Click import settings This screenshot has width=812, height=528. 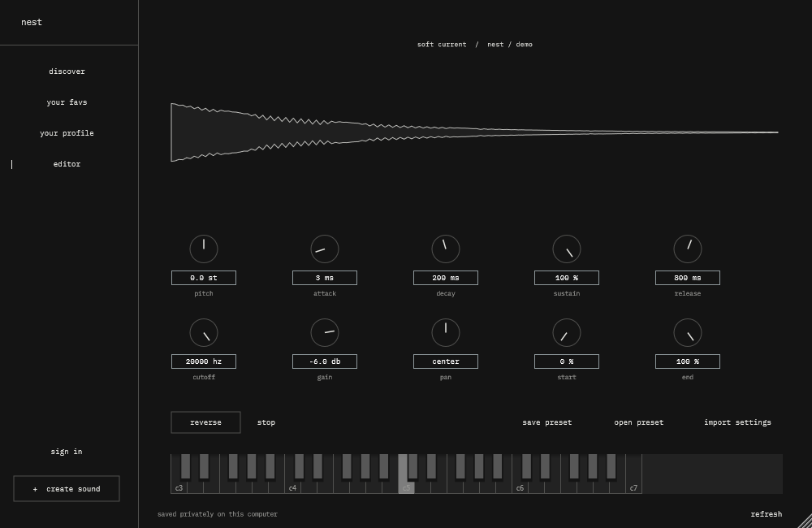pos(737,422)
